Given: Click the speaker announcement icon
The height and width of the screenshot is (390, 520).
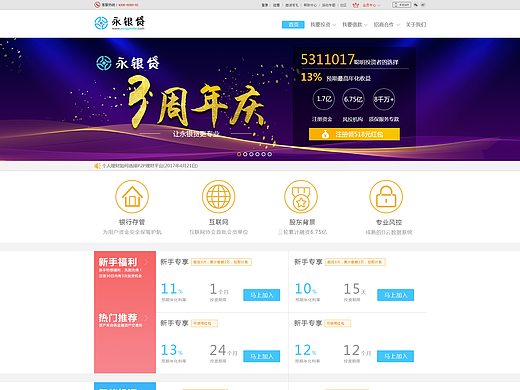Looking at the screenshot, I should [x=97, y=166].
